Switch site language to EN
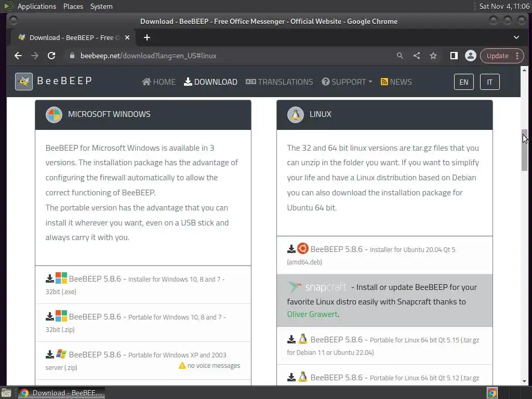The height and width of the screenshot is (399, 532). [463, 82]
